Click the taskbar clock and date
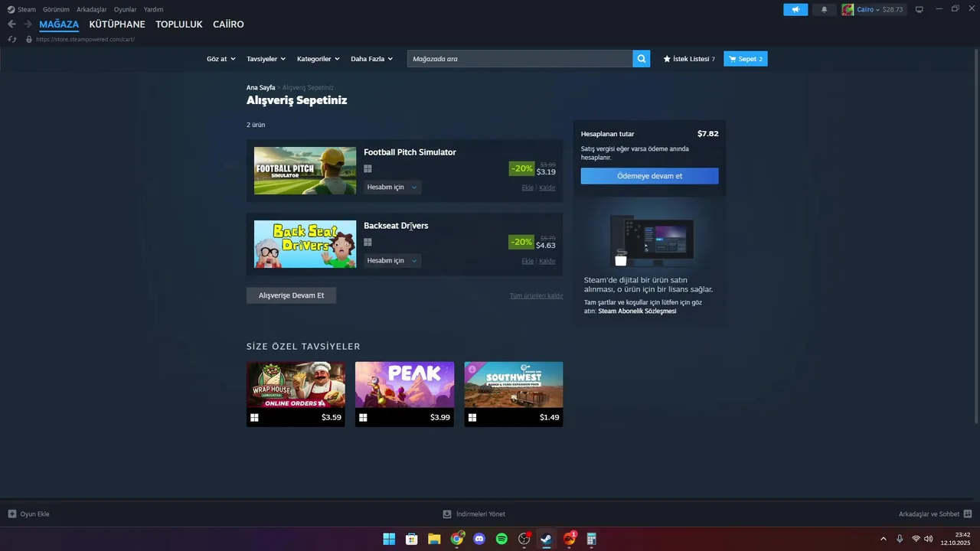Viewport: 980px width, 551px height. (x=955, y=539)
